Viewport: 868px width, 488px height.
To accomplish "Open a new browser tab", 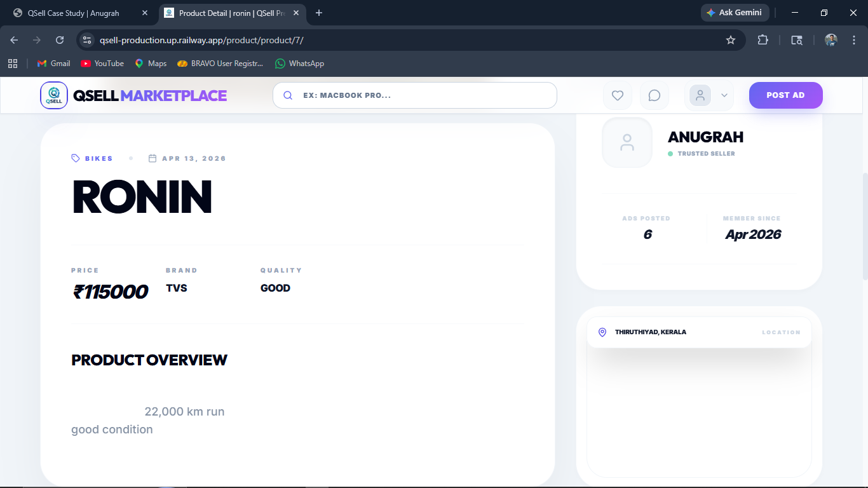I will (319, 13).
